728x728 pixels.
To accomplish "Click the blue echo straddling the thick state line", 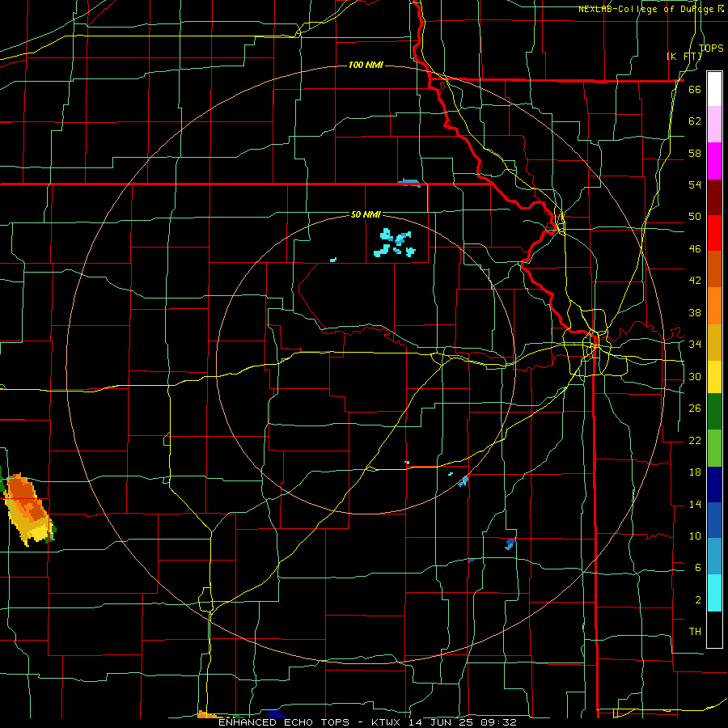I will click(x=409, y=183).
